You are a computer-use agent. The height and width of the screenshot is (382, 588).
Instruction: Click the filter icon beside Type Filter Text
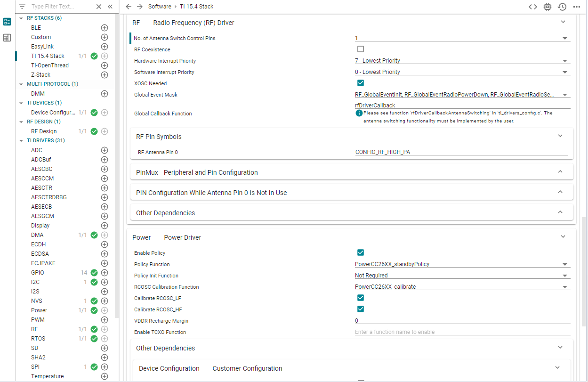pos(22,7)
